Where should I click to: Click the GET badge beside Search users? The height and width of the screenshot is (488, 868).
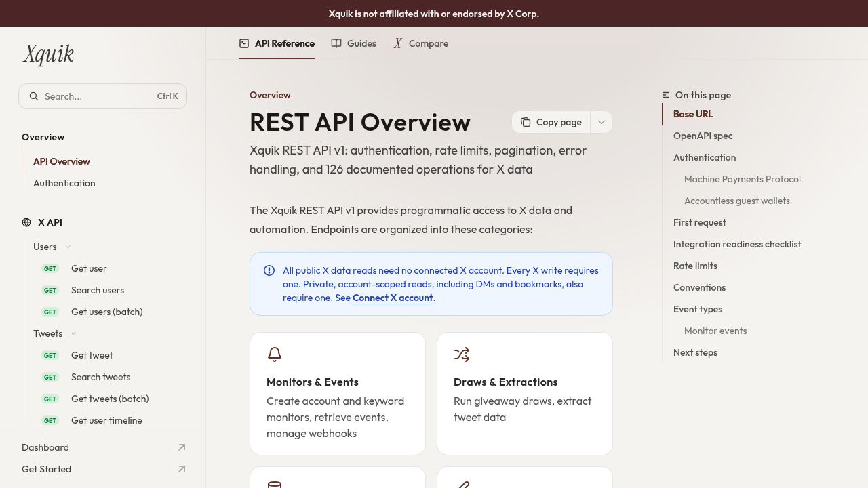coord(50,290)
